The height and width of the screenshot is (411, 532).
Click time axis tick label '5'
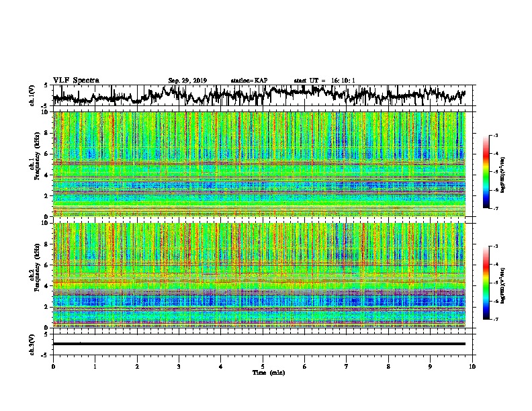coord(263,367)
